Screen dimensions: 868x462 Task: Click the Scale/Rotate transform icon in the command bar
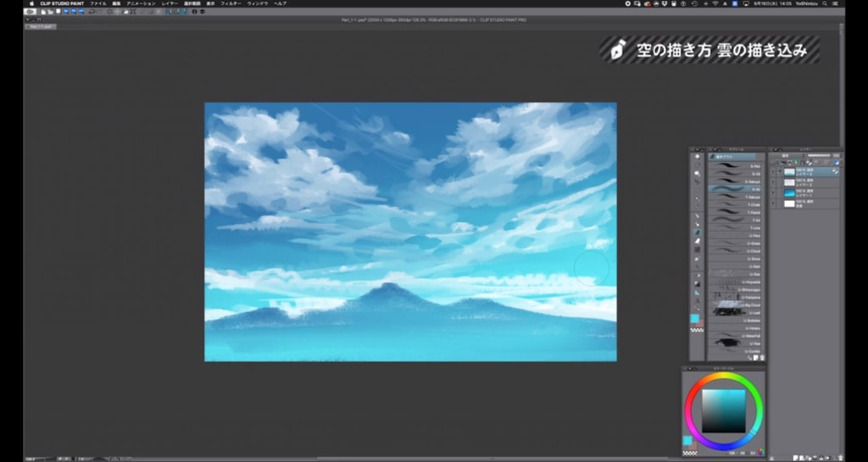tap(133, 12)
